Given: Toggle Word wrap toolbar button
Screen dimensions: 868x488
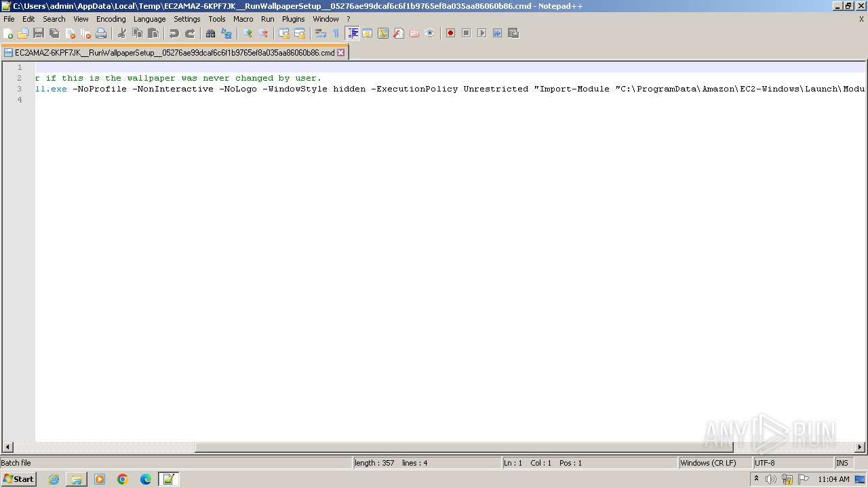Looking at the screenshot, I should 321,33.
